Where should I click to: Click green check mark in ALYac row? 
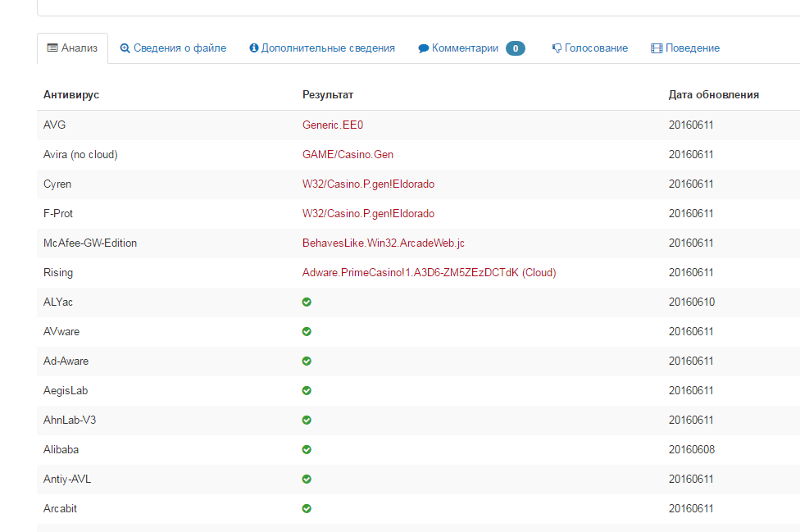[x=307, y=302]
